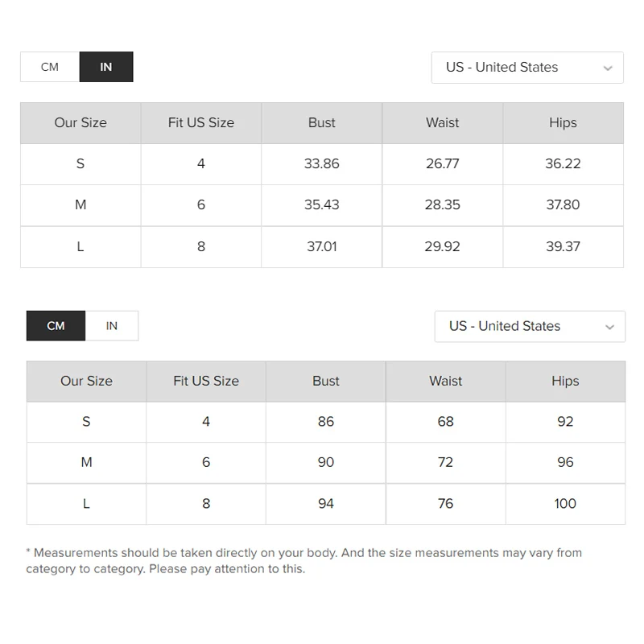Click bottom dropdown chevron arrow
This screenshot has height=644, width=644.
(x=609, y=327)
